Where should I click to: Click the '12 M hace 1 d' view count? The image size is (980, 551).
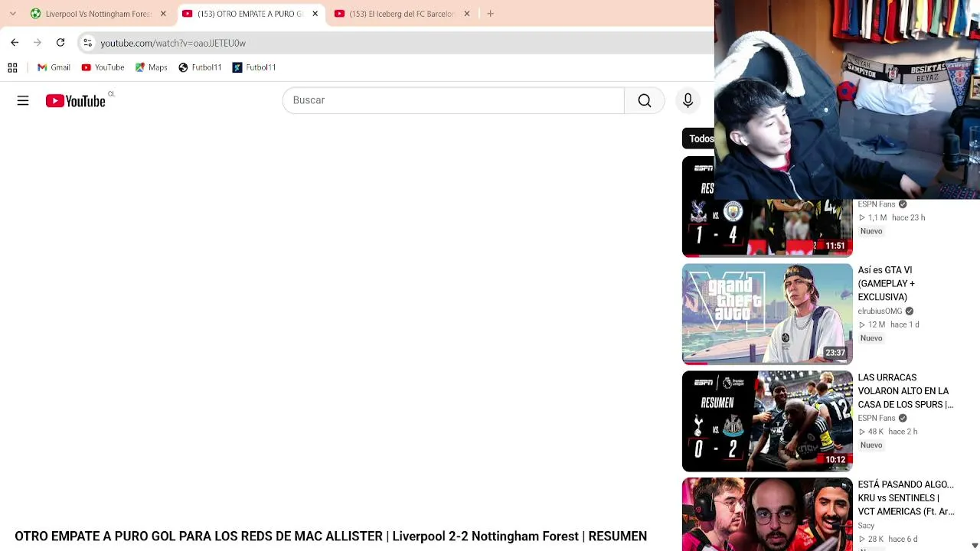coord(889,324)
